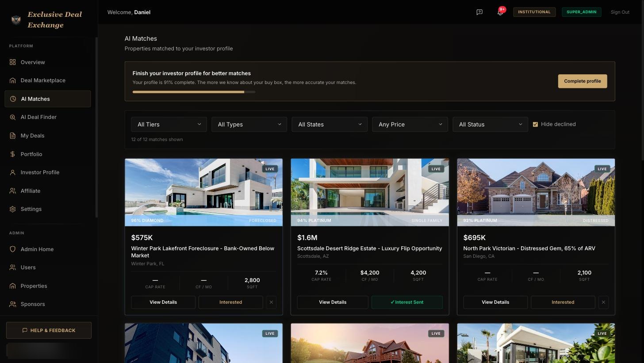644x363 pixels.
Task: Click the Sign Out link
Action: 620,12
